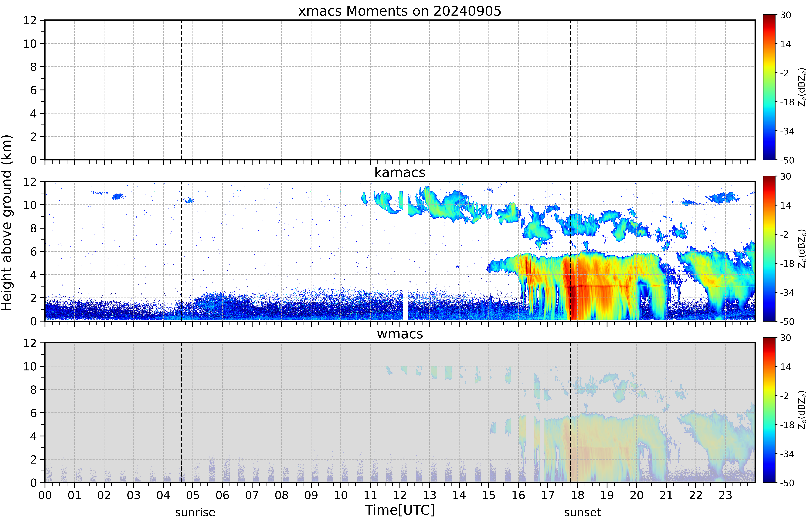812x524 pixels.
Task: Click the sunrise dashed line in xmacs panel
Action: click(181, 90)
